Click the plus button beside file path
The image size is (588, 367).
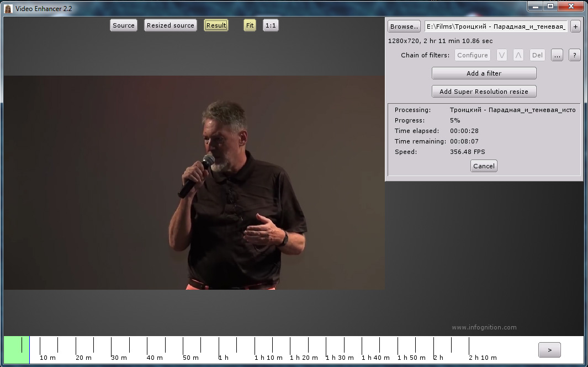point(575,26)
